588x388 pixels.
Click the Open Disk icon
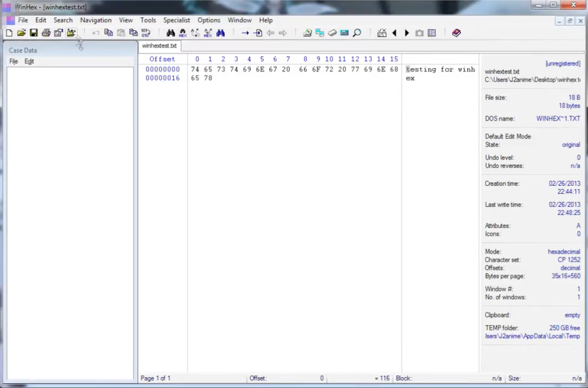[x=307, y=33]
